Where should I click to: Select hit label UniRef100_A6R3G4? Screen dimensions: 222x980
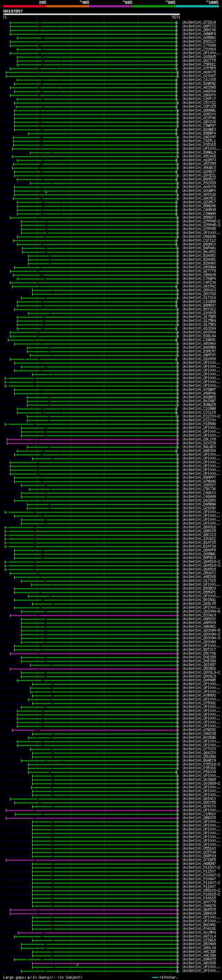point(199,451)
